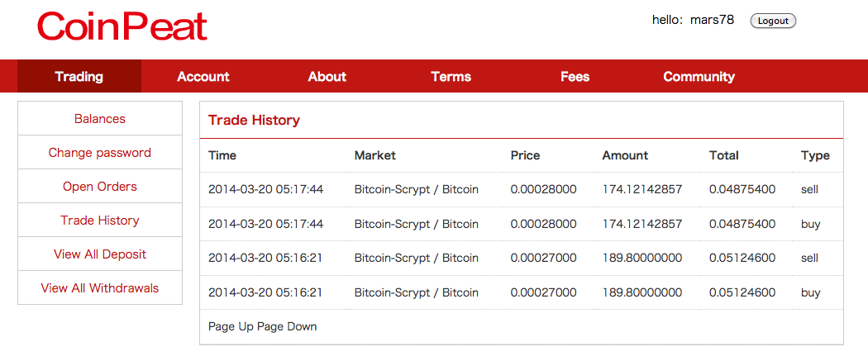Click the Page Up link
The height and width of the screenshot is (361, 868).
pyautogui.click(x=231, y=326)
